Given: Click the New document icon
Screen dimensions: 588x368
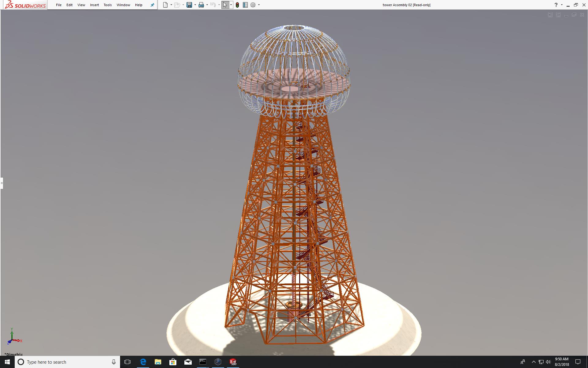Looking at the screenshot, I should [165, 5].
